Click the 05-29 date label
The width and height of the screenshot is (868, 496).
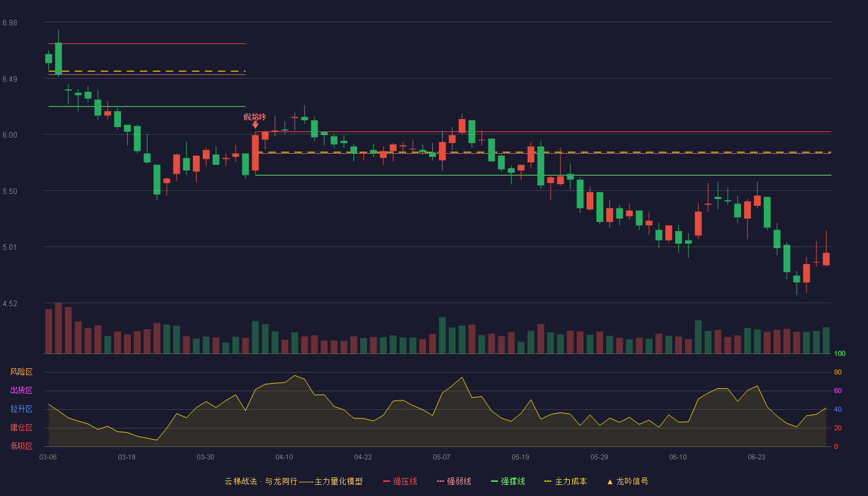coord(599,457)
